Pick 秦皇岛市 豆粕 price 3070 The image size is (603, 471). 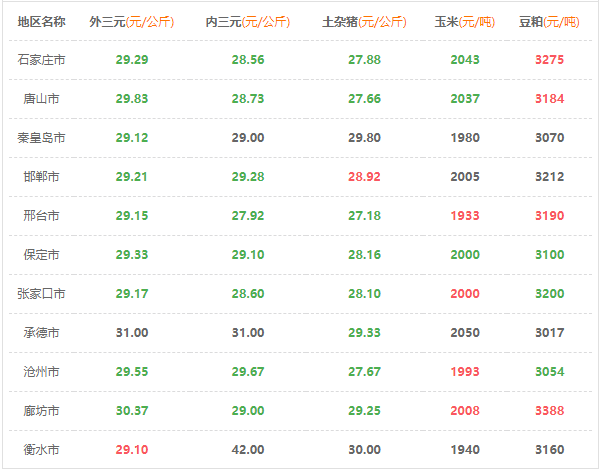tap(550, 138)
